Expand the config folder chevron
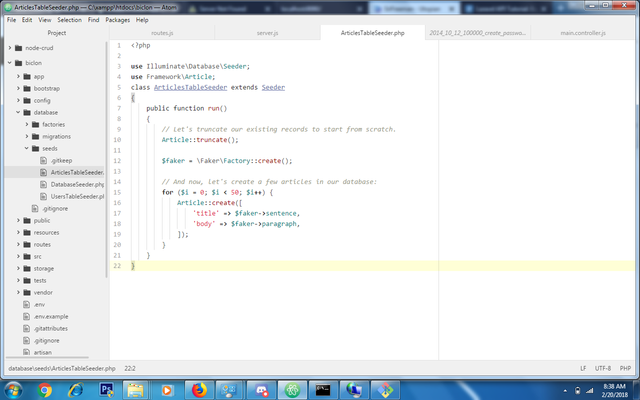 [x=18, y=100]
